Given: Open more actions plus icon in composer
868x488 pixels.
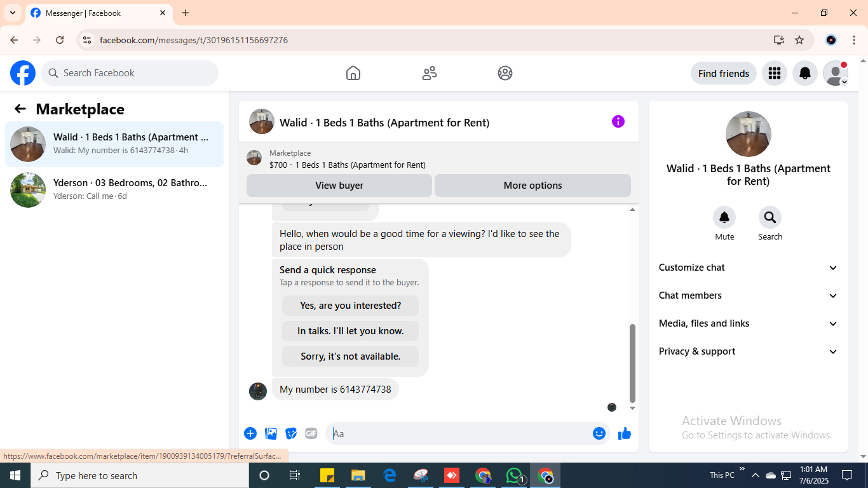Looking at the screenshot, I should pos(250,433).
